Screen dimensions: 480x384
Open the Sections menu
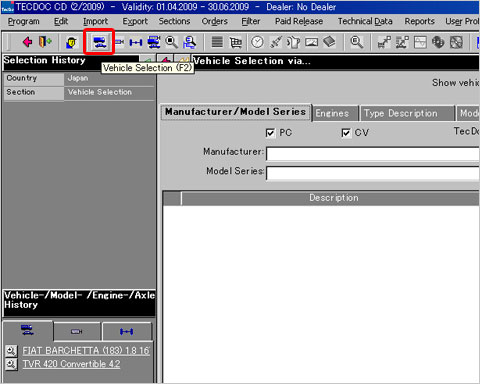(x=174, y=21)
